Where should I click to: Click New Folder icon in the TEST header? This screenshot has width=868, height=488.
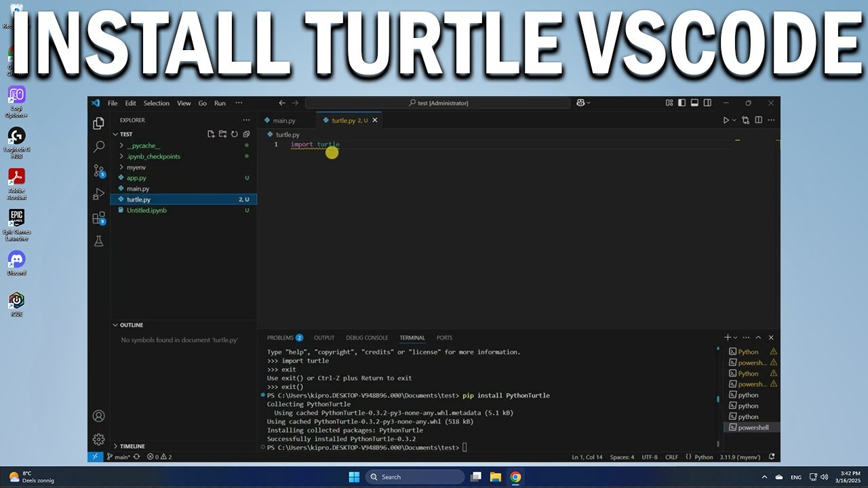(222, 134)
